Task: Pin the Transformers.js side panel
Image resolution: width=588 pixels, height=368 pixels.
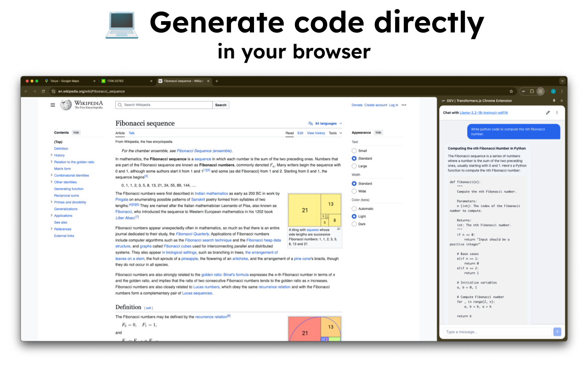Action: [x=554, y=101]
